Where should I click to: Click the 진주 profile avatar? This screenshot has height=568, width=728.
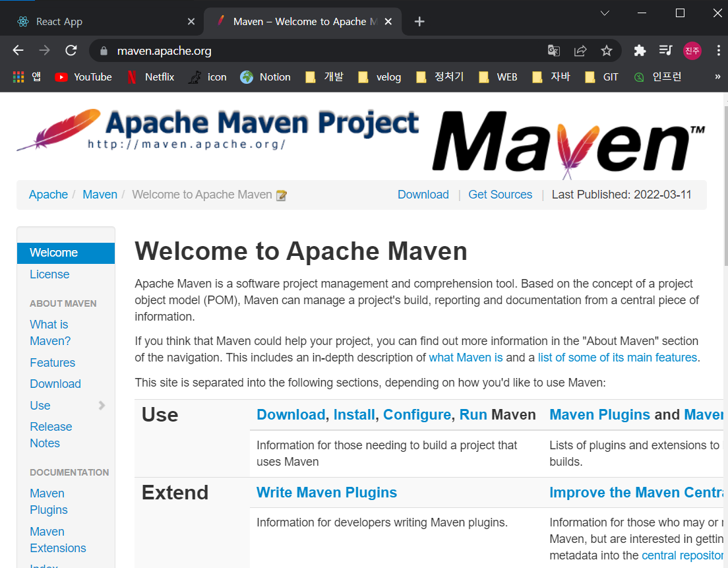point(691,50)
